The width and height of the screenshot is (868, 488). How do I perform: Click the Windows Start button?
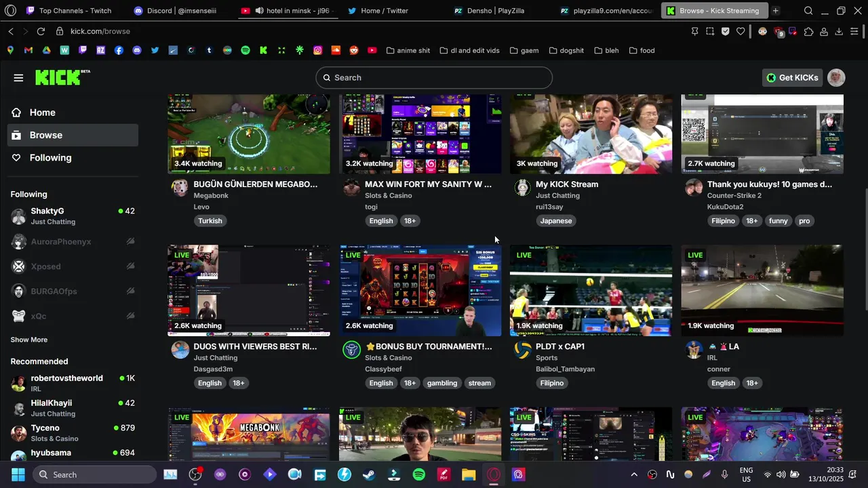point(18,474)
